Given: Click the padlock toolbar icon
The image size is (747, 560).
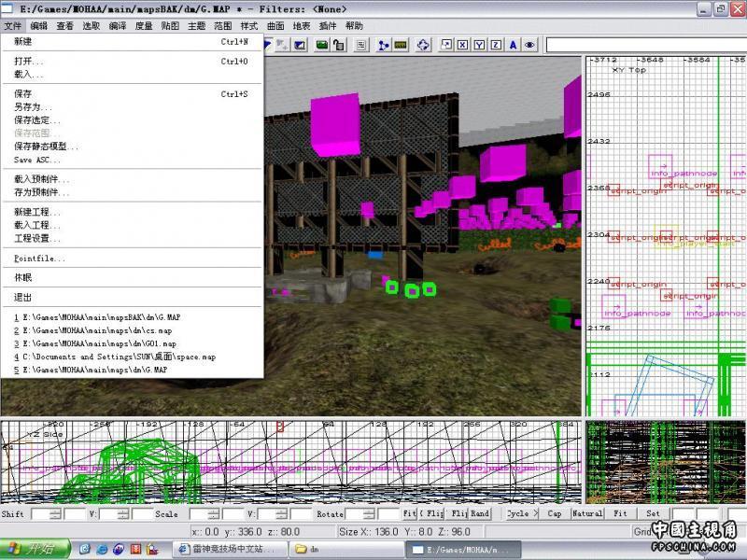Looking at the screenshot, I should click(339, 45).
